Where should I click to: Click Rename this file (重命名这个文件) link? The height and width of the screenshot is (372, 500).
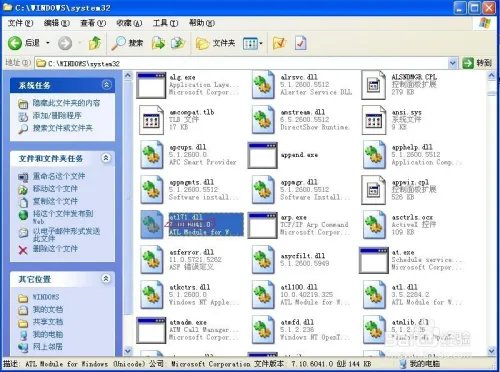[59, 176]
